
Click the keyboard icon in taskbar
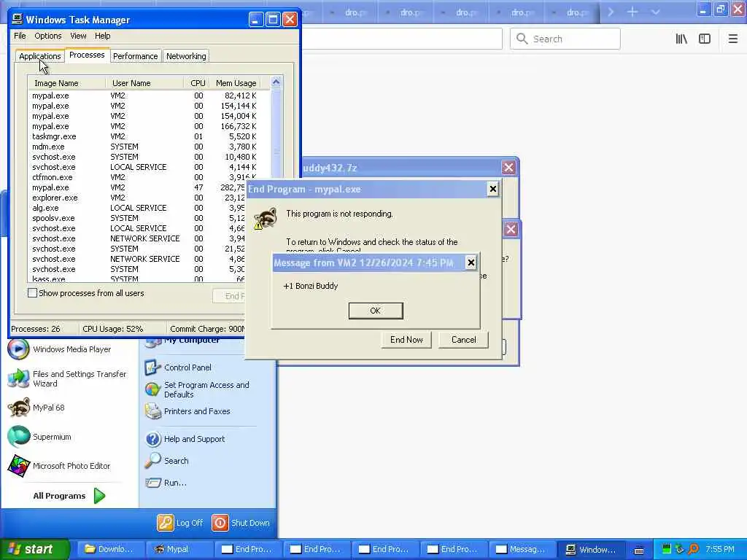tap(639, 550)
